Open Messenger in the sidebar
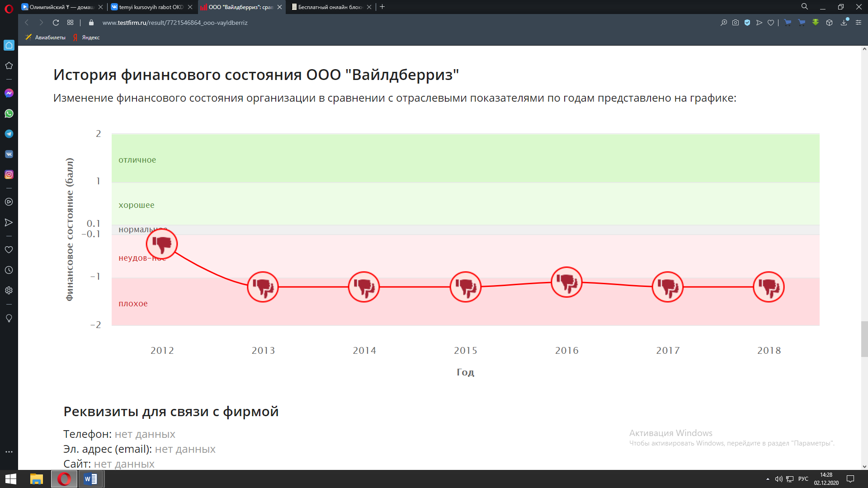868x488 pixels. pos(9,93)
